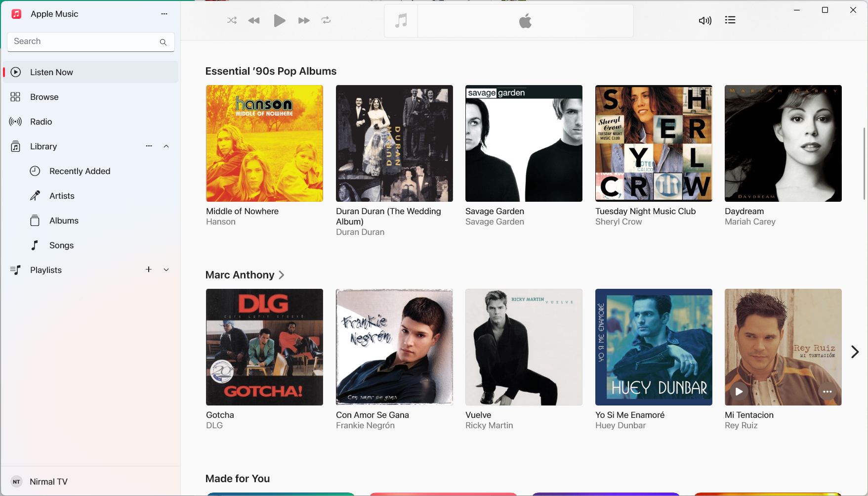Click the Middle of Nowhere title text
This screenshot has width=868, height=496.
(242, 211)
